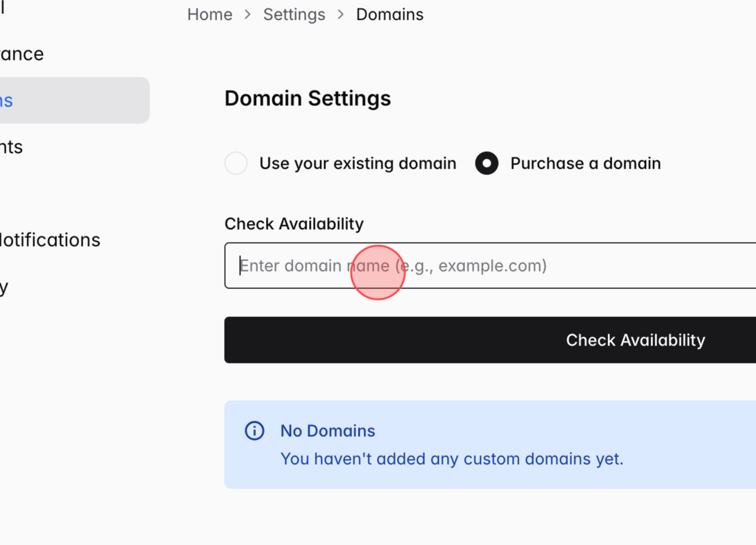Click the info icon in No Domains alert

[x=254, y=431]
